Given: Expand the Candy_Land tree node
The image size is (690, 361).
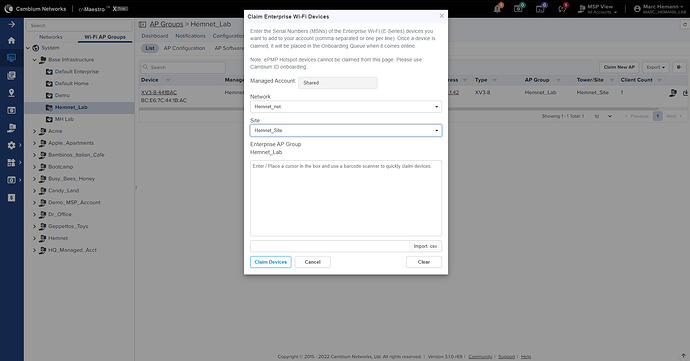Looking at the screenshot, I should tap(34, 191).
